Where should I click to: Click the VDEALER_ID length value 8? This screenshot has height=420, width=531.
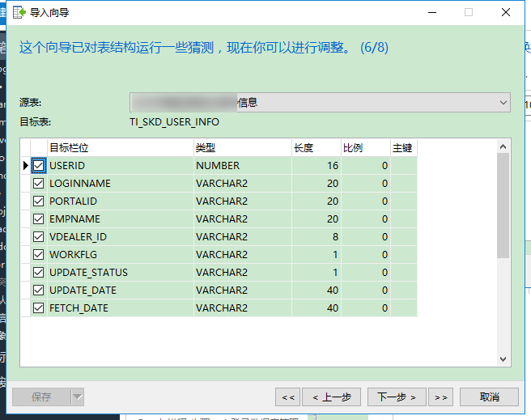[316, 236]
